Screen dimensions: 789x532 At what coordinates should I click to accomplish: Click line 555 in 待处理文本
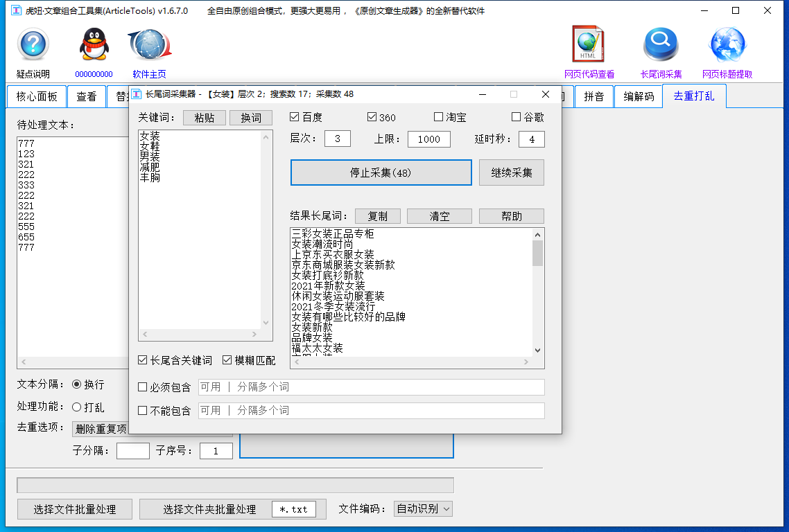tap(26, 227)
